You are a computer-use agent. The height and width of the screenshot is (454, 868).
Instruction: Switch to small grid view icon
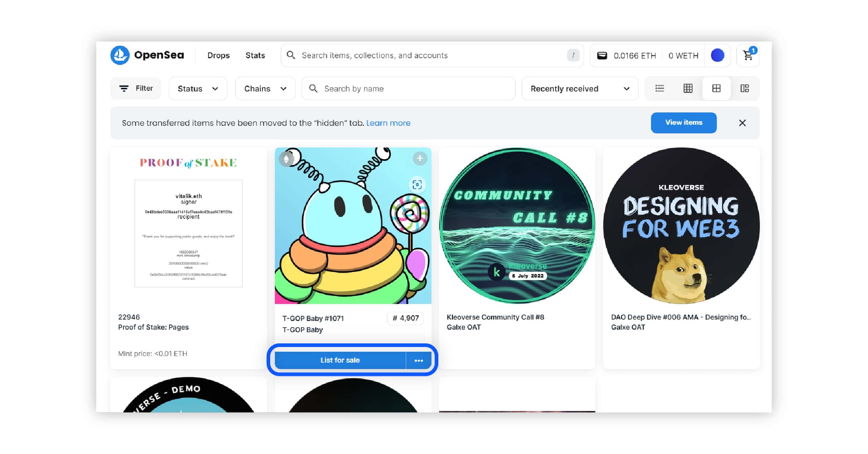point(688,88)
